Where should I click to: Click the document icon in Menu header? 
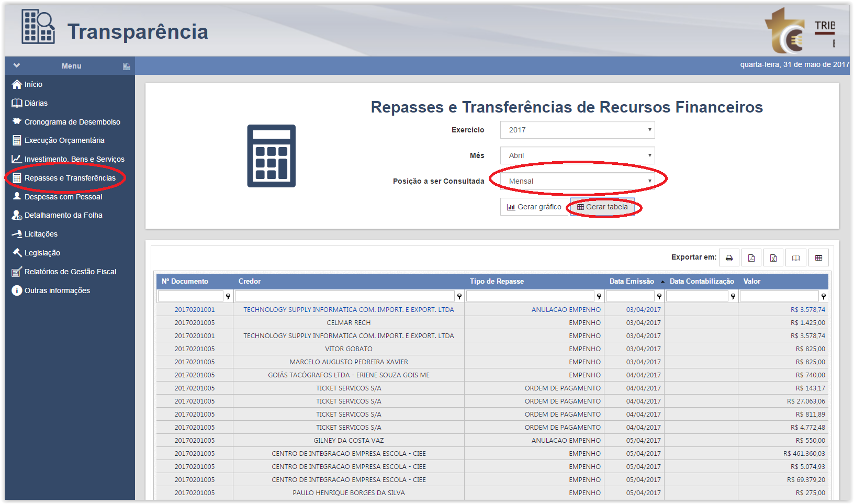126,66
